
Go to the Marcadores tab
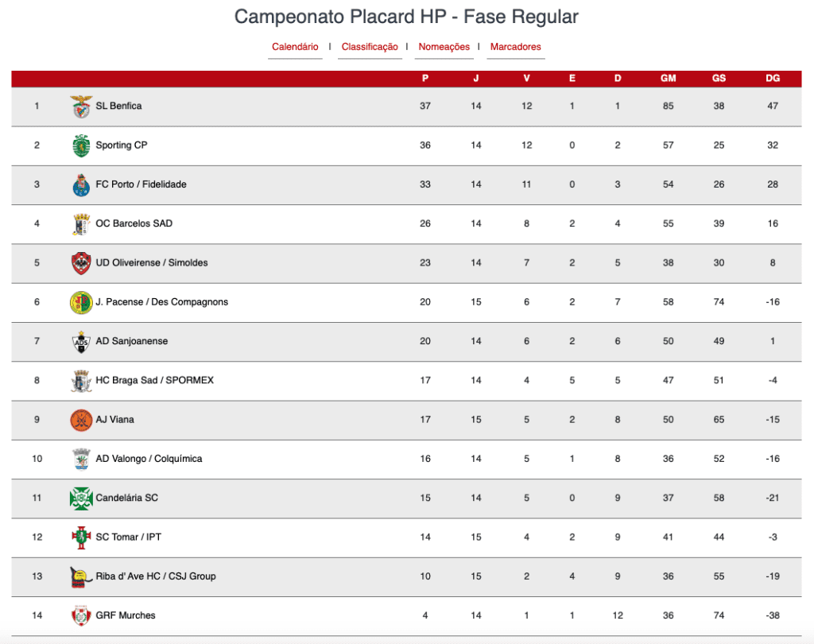[515, 47]
